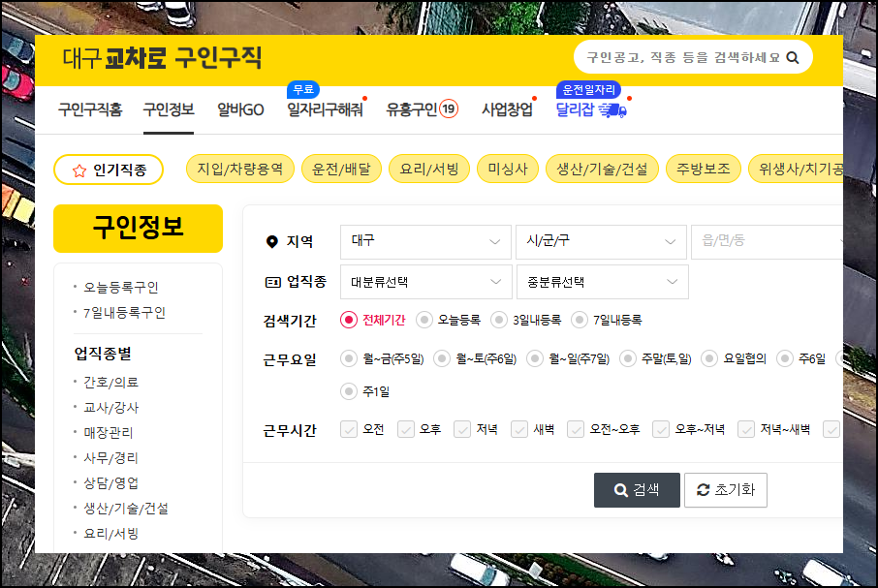Image resolution: width=878 pixels, height=588 pixels.
Task: Click the delivery truck icon beside 달리잡
Action: (x=612, y=110)
